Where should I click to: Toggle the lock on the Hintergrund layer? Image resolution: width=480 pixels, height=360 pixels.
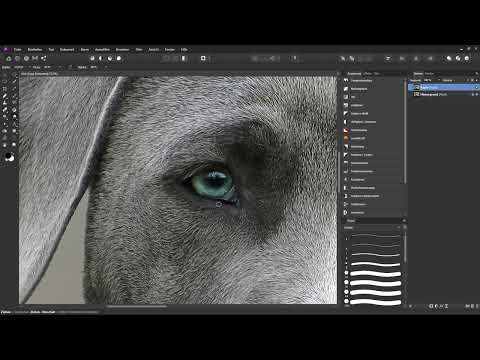[x=473, y=95]
